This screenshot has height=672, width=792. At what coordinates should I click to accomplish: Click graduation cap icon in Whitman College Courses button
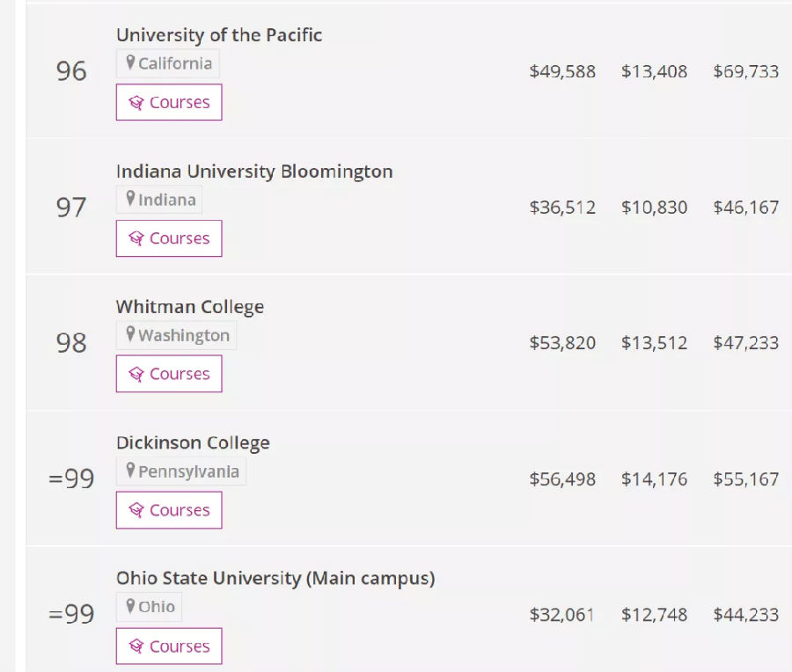tap(136, 375)
